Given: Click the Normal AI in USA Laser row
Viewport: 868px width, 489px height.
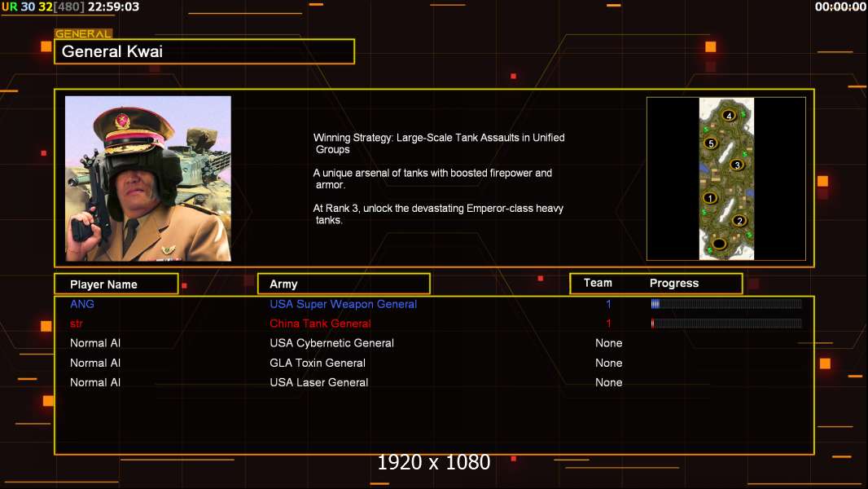Looking at the screenshot, I should [x=95, y=382].
